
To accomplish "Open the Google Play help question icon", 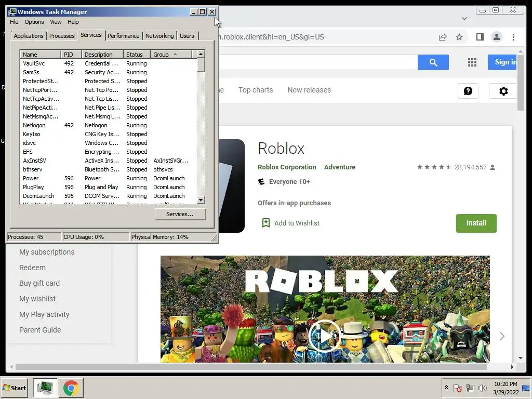I will click(468, 91).
